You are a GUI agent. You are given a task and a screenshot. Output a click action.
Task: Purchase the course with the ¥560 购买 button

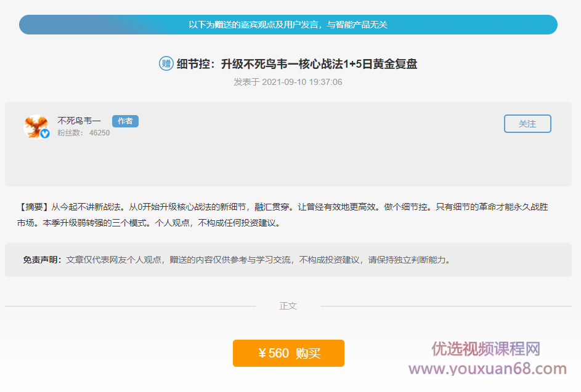288,353
